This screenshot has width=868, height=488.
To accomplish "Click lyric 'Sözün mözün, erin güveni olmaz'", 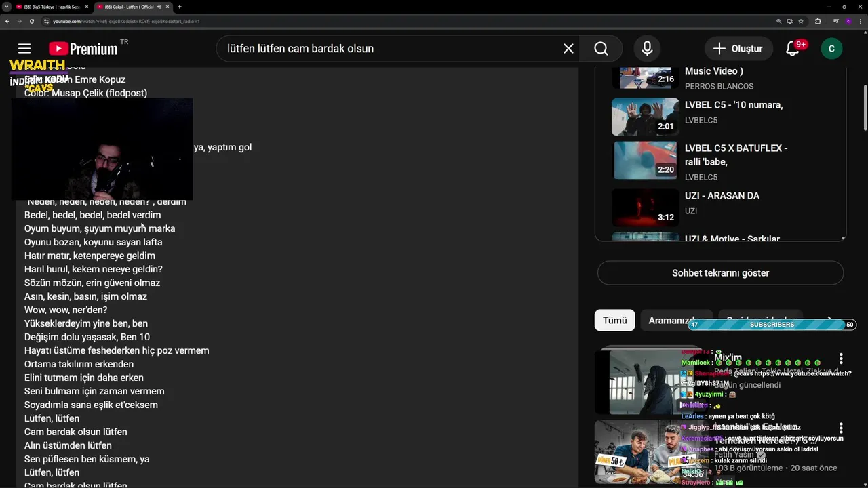I will pos(92,283).
